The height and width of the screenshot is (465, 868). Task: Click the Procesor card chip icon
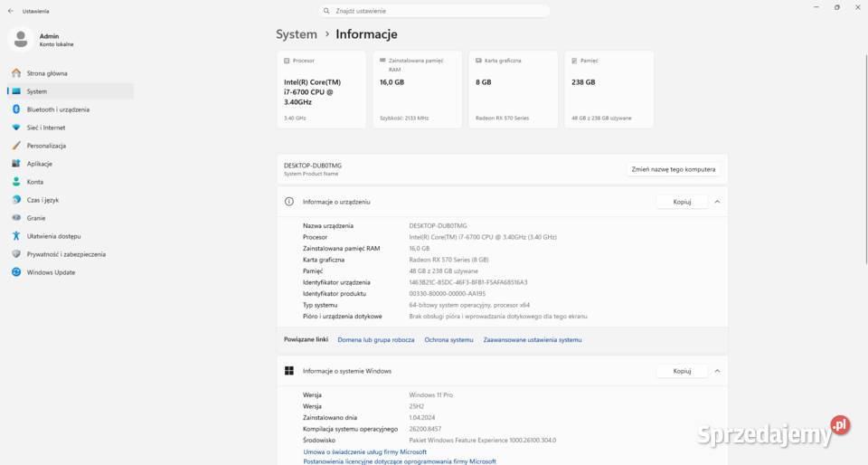(x=287, y=61)
